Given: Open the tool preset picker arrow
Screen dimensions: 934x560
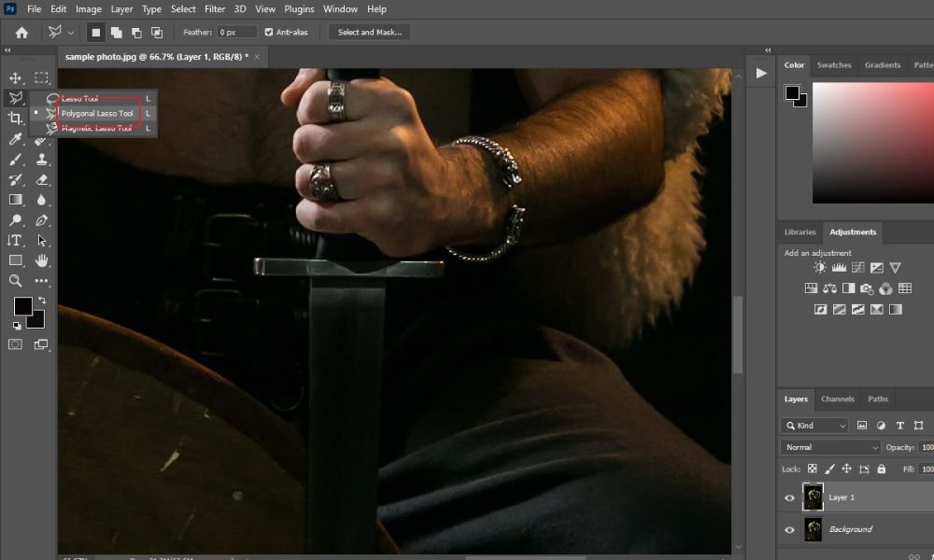Looking at the screenshot, I should [x=71, y=33].
